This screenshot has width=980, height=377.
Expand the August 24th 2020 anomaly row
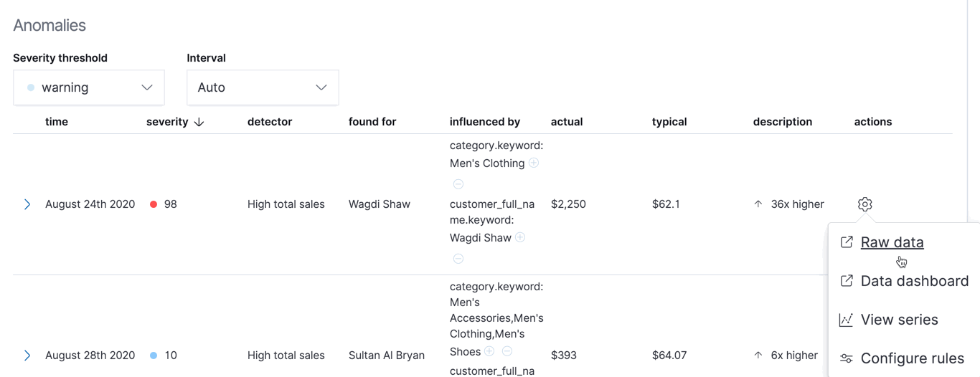(27, 204)
